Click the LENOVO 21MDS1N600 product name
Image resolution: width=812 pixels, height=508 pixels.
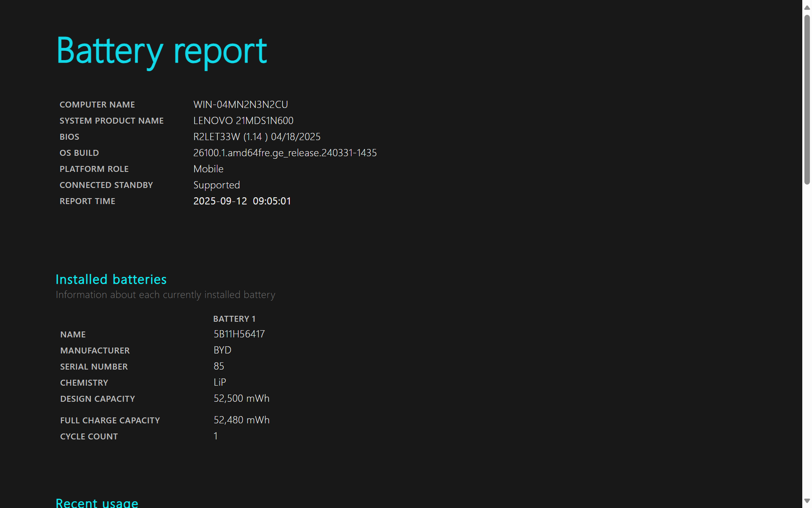coord(243,121)
